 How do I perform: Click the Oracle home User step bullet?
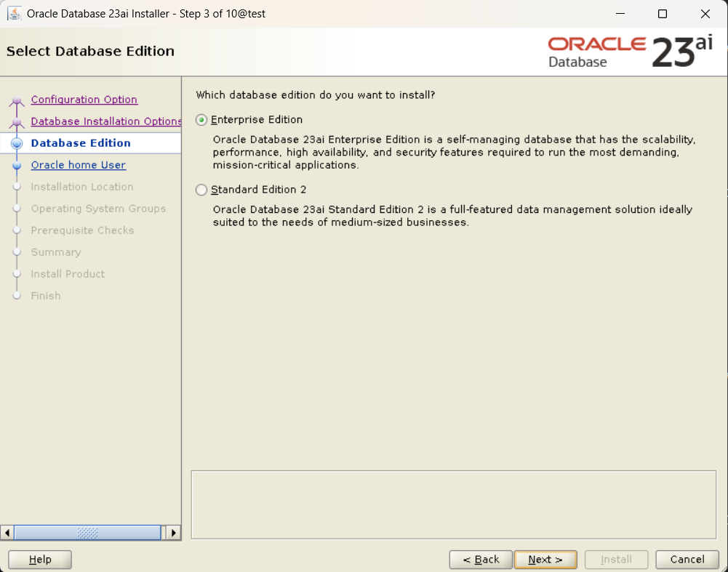click(17, 165)
